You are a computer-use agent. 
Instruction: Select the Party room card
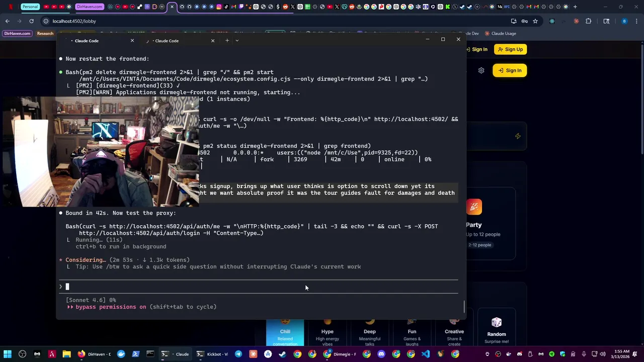[x=491, y=224]
